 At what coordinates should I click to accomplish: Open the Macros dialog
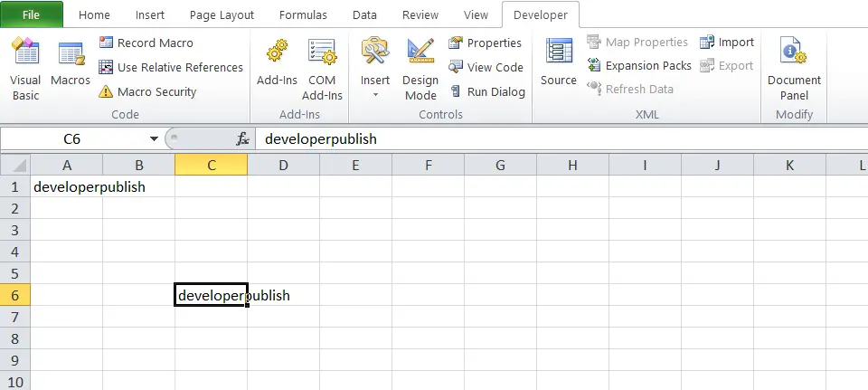coord(71,63)
